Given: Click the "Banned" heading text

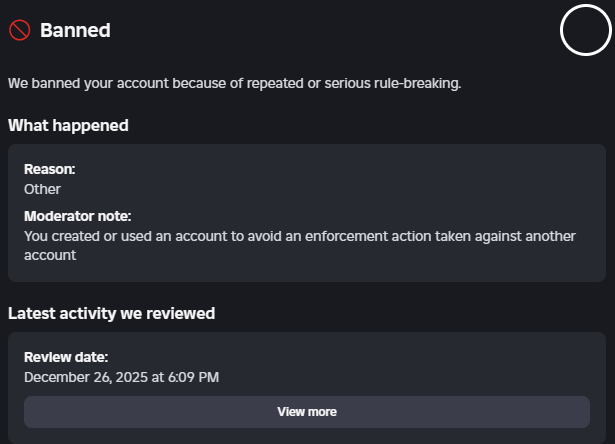Looking at the screenshot, I should pos(75,30).
